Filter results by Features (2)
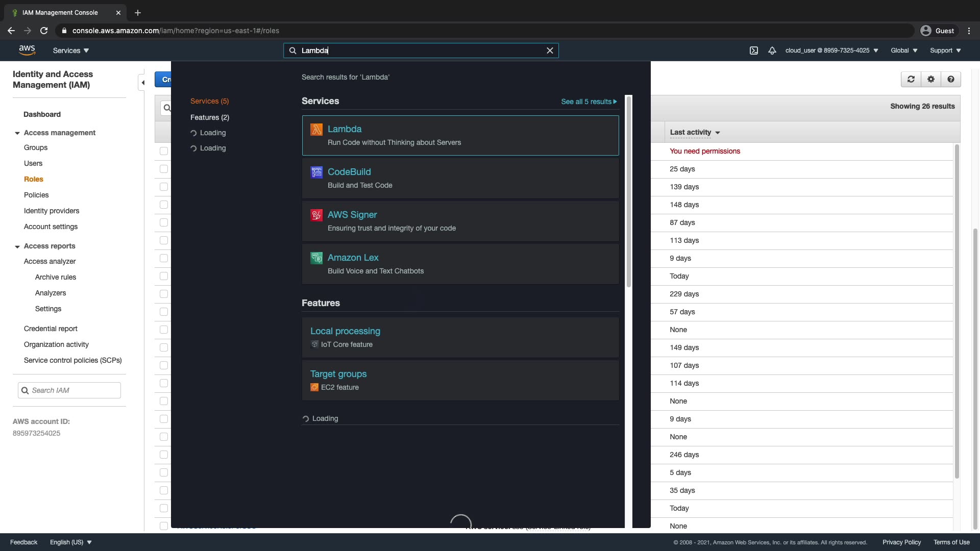The width and height of the screenshot is (980, 551). (210, 117)
